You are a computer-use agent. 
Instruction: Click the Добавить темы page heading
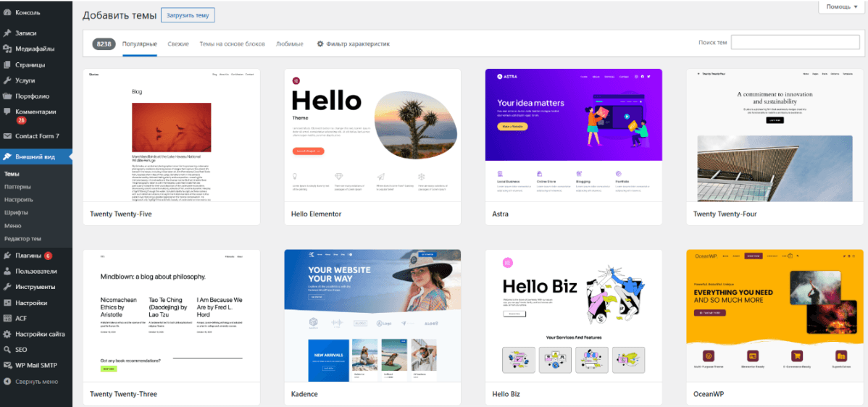tap(119, 15)
